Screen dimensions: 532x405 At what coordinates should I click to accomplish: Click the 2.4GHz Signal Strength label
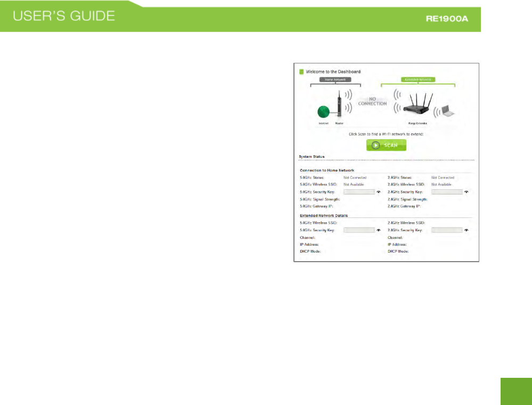tap(408, 199)
